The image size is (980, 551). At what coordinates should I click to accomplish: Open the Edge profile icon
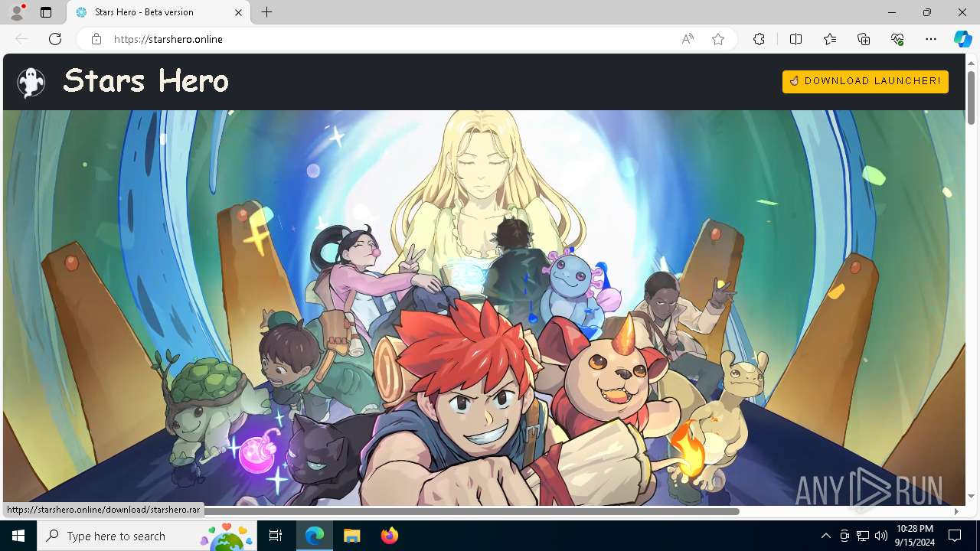click(16, 12)
